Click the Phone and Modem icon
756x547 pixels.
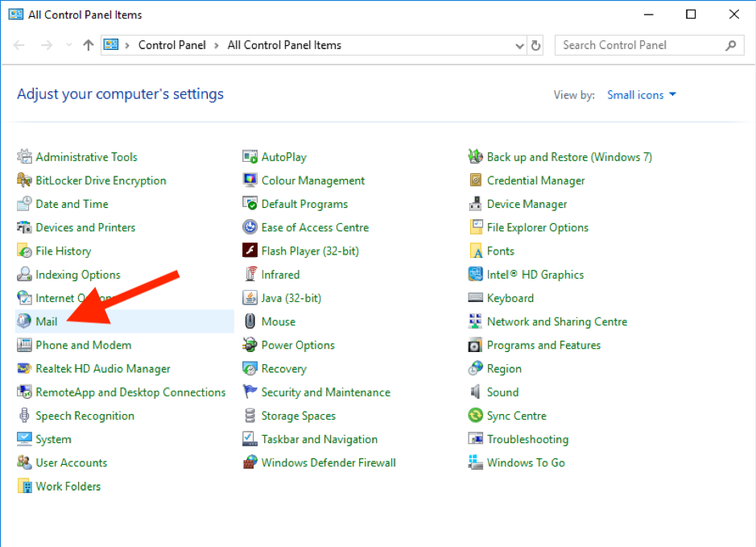(24, 345)
